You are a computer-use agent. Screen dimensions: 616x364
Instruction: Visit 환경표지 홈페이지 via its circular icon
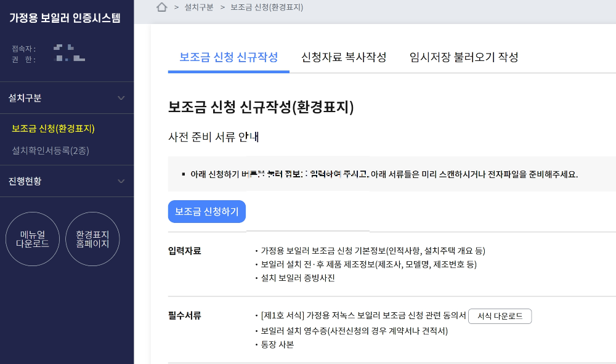pyautogui.click(x=92, y=239)
